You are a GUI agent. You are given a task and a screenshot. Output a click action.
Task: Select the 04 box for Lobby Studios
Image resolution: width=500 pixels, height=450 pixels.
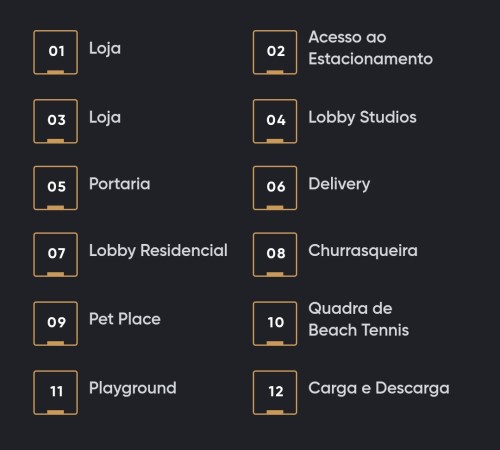click(275, 121)
